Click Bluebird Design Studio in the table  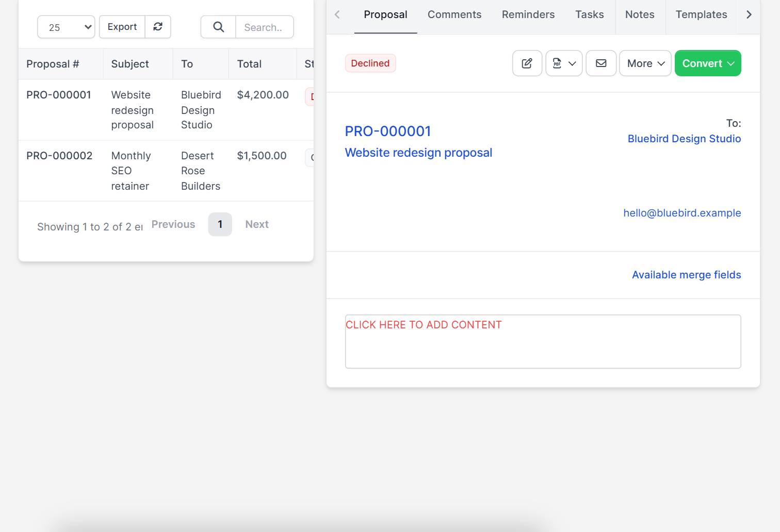(x=201, y=110)
